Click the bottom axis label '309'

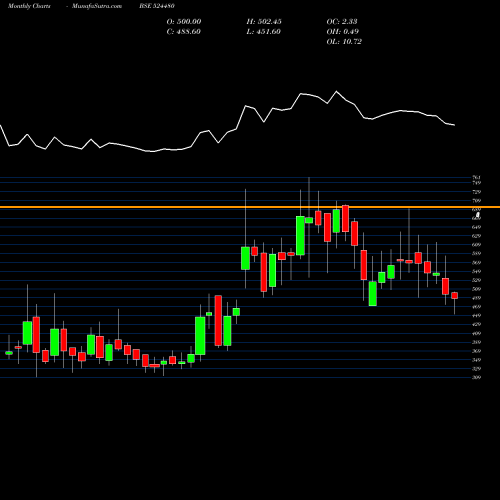pos(477,377)
